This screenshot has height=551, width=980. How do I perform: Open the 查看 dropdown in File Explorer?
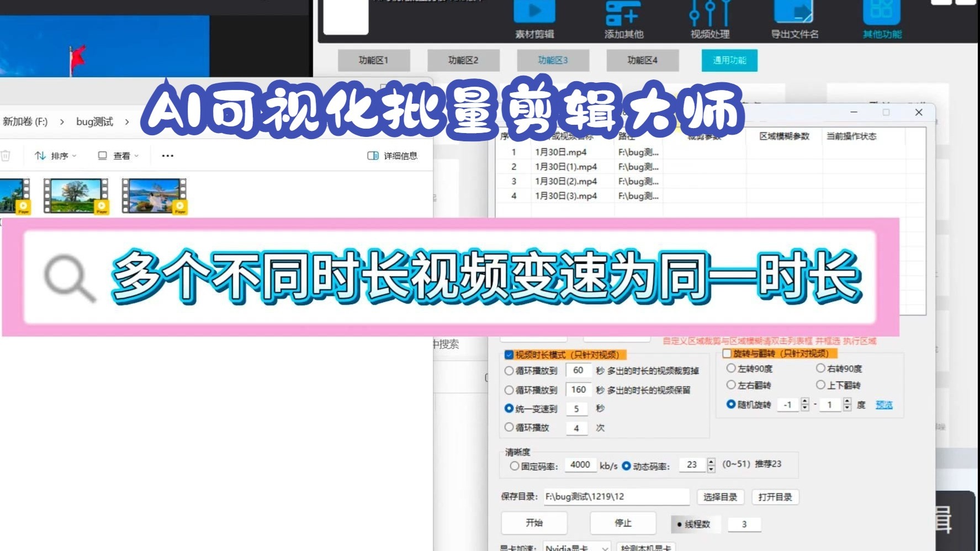click(x=118, y=156)
